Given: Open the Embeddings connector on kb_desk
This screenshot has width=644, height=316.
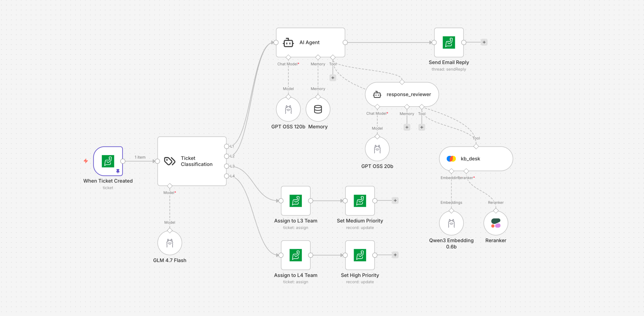Looking at the screenshot, I should (452, 171).
